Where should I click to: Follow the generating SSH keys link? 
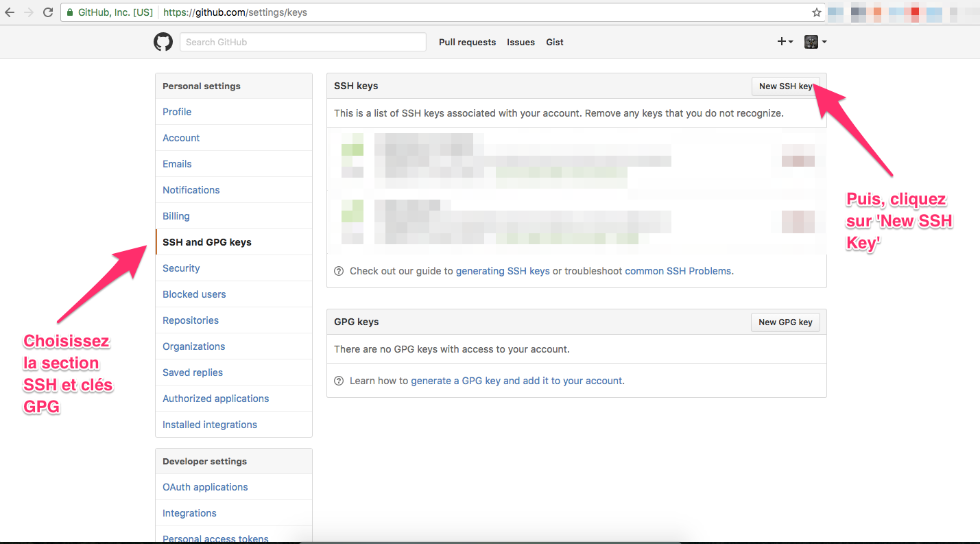[x=503, y=271]
